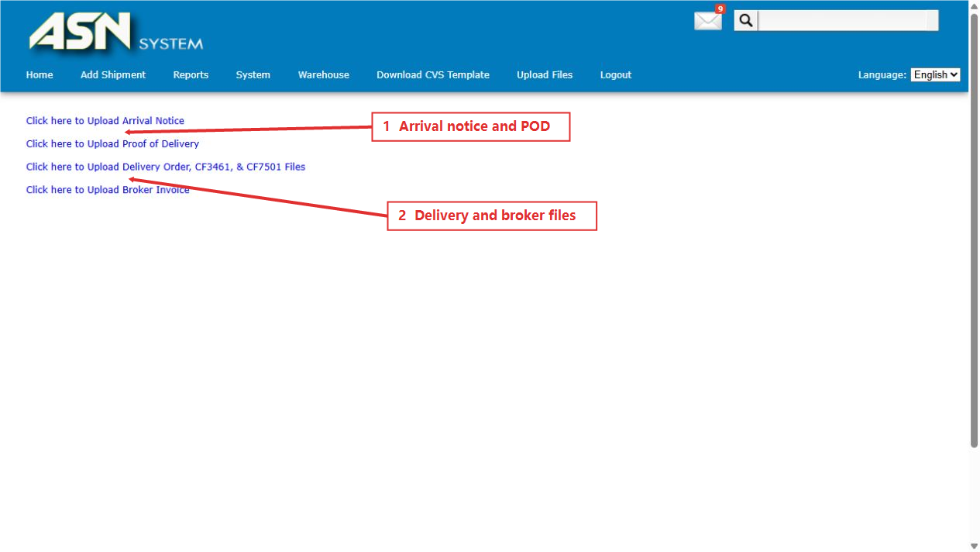Click the magnifying glass search icon
980x552 pixels.
[746, 21]
